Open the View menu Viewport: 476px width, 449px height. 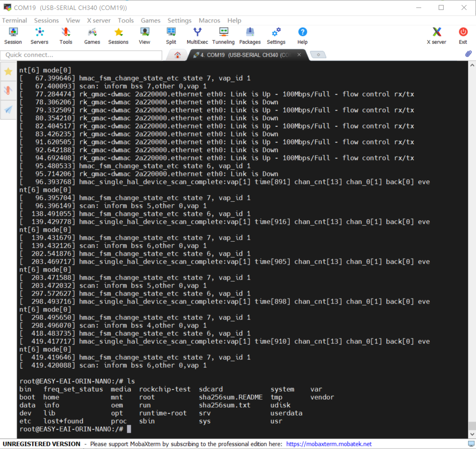pos(73,20)
